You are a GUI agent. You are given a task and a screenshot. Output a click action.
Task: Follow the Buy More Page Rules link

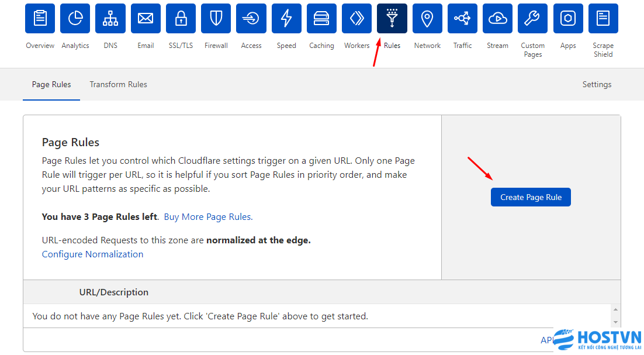208,216
